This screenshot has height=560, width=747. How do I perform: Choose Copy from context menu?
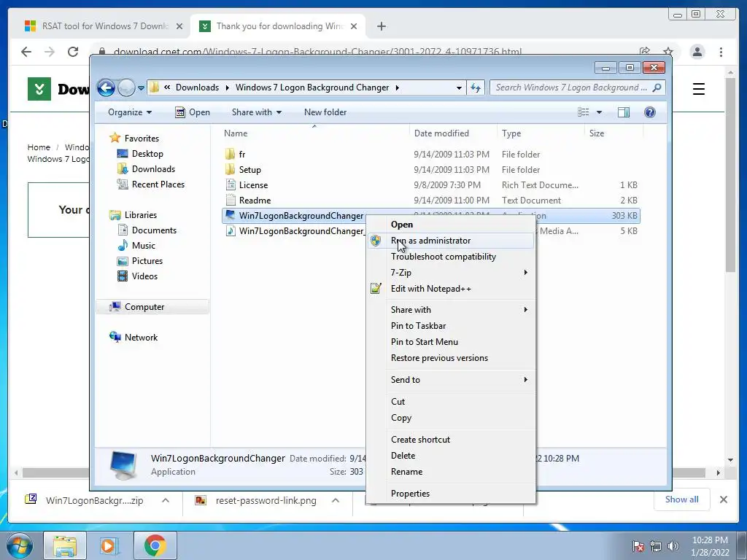click(x=451, y=418)
